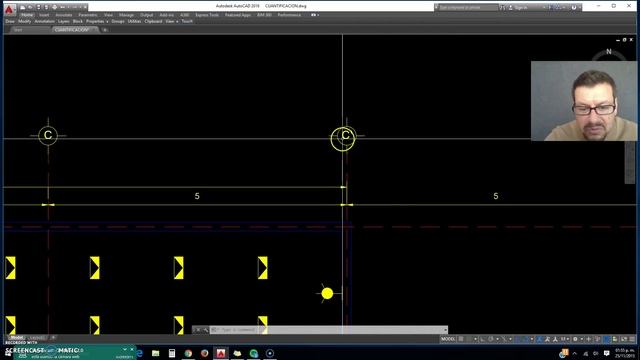Image resolution: width=640 pixels, height=360 pixels.
Task: Expand the Draw ribbon panel
Action: point(10,21)
